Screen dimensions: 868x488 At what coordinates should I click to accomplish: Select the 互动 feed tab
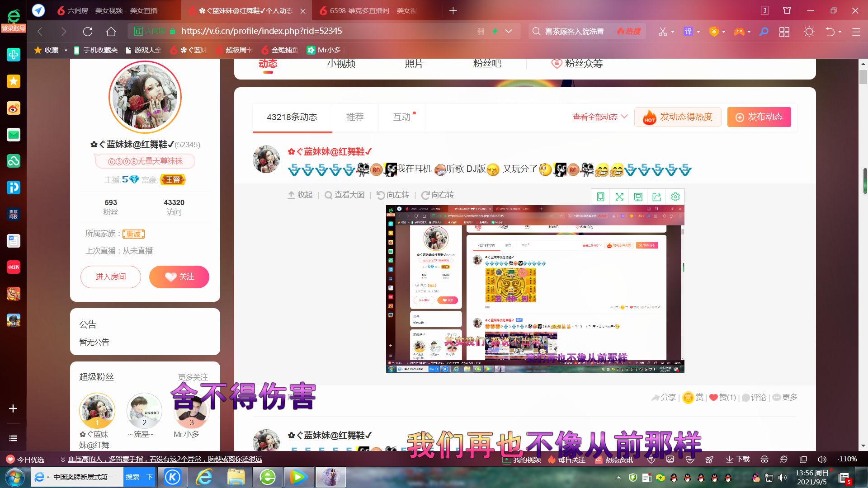(x=402, y=117)
